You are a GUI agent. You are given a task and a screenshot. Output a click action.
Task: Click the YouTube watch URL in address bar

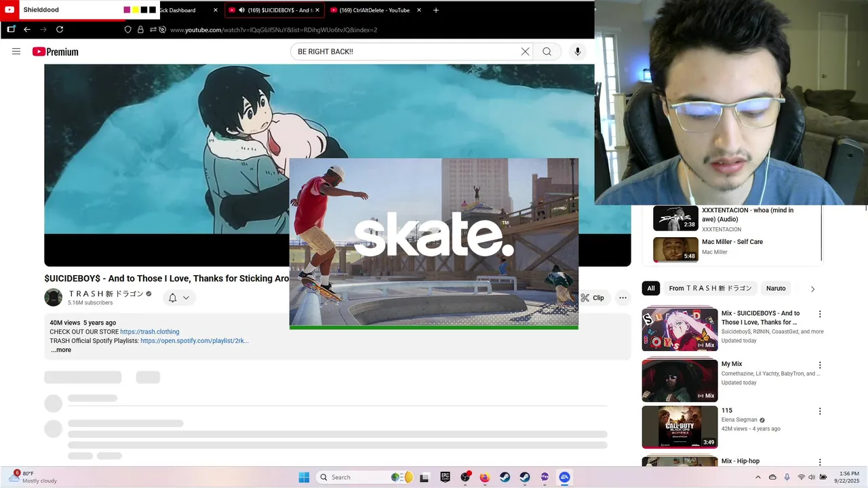(273, 30)
